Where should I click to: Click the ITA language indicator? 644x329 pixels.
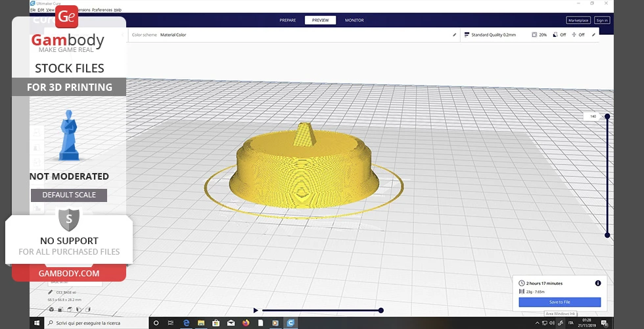point(571,323)
